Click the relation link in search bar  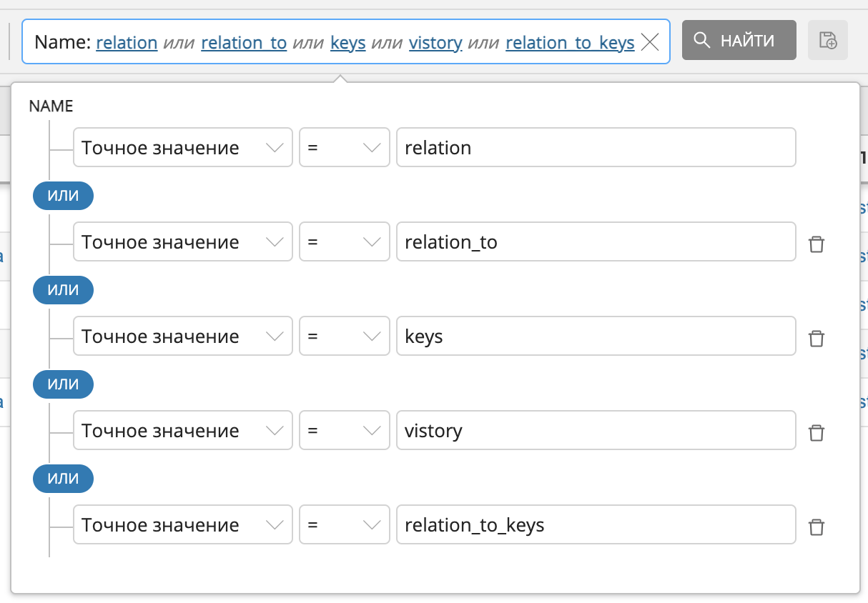[127, 43]
